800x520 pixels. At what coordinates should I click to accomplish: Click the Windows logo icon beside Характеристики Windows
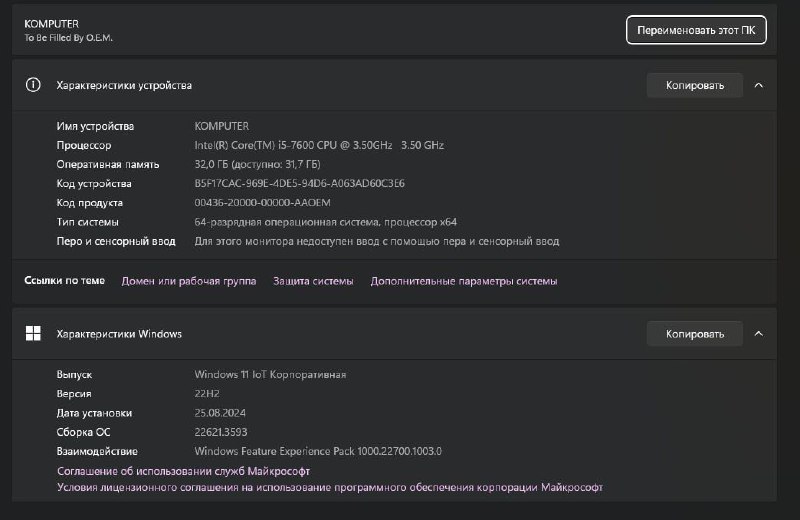coord(33,334)
